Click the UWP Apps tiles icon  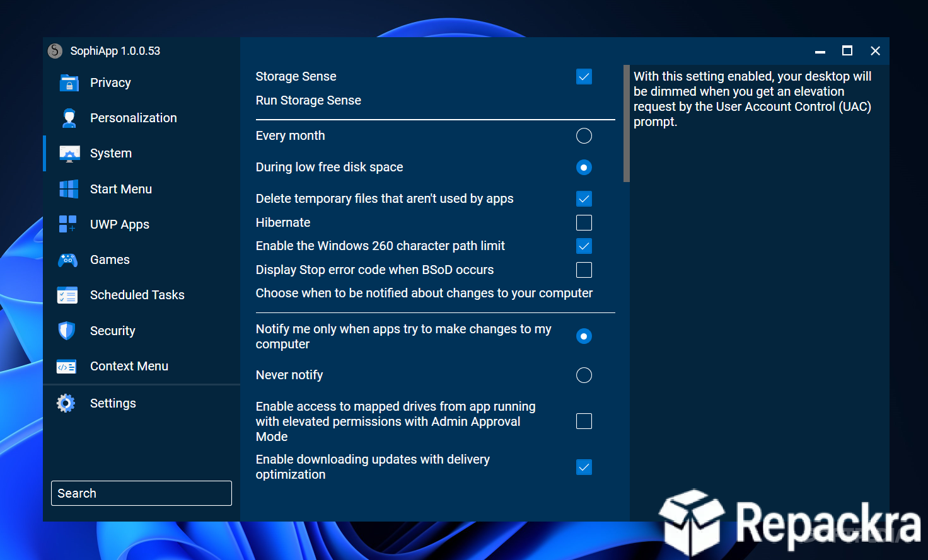[68, 224]
